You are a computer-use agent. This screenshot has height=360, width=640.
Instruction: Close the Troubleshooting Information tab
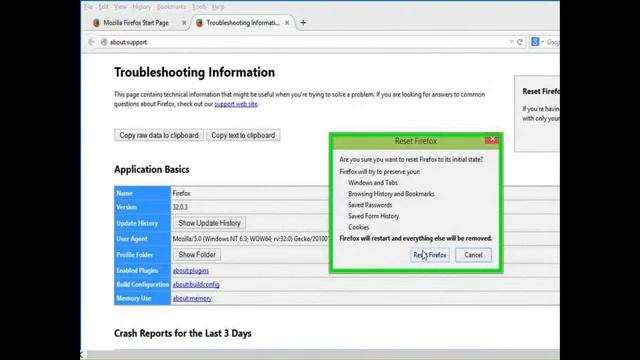coord(287,23)
